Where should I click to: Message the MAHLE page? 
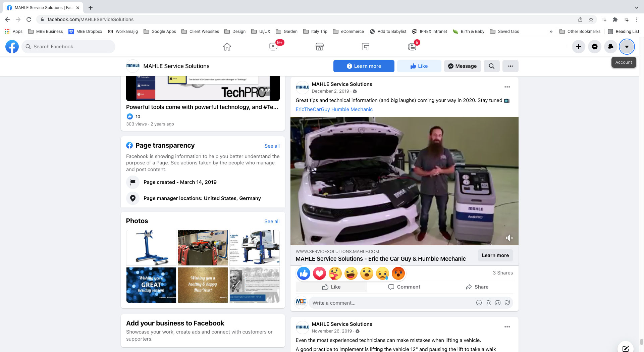[x=462, y=66]
